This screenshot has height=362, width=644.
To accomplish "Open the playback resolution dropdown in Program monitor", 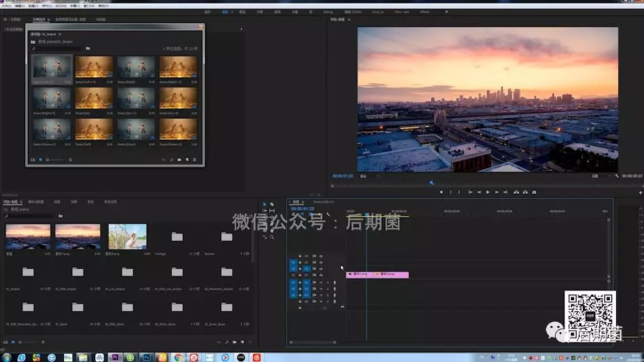I will [598, 176].
